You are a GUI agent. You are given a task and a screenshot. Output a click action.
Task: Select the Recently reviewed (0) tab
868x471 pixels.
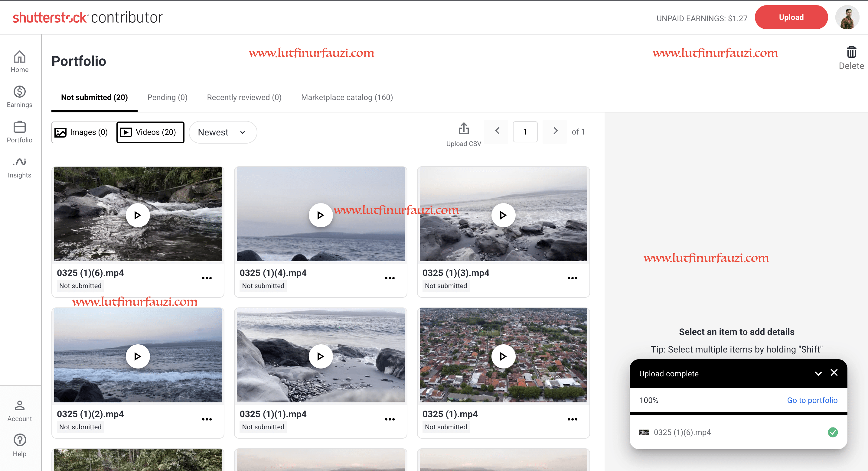click(x=244, y=98)
